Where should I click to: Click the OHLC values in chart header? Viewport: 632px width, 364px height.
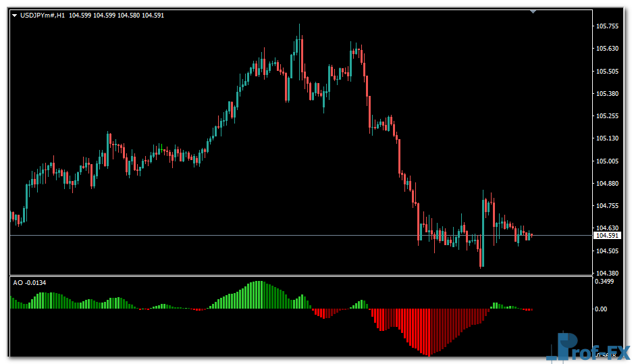pyautogui.click(x=115, y=15)
